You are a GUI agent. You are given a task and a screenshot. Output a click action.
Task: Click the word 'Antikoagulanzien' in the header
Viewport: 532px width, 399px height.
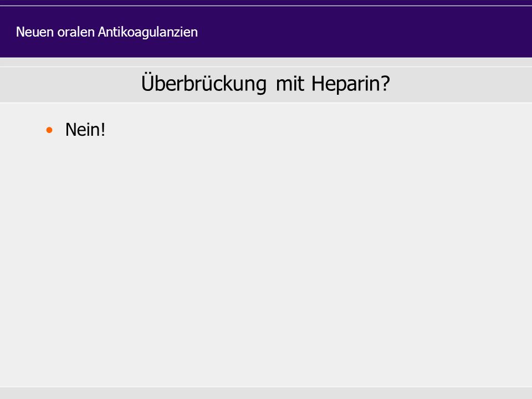click(x=148, y=32)
